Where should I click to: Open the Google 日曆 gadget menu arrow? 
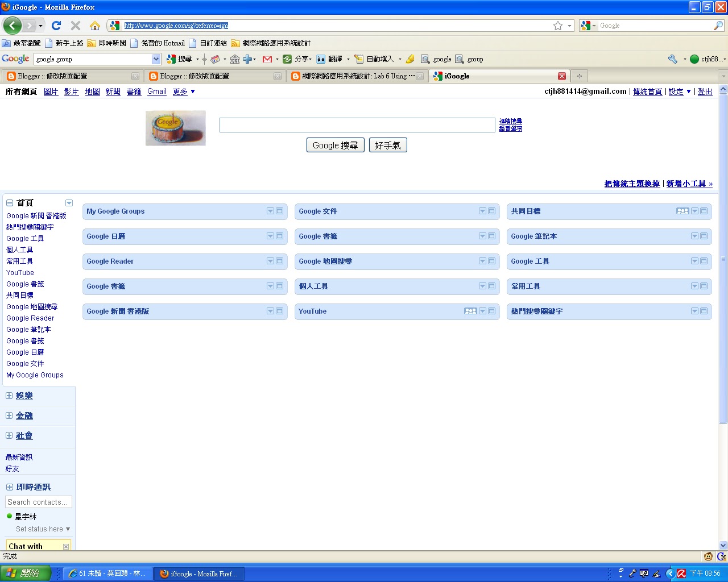(x=271, y=236)
